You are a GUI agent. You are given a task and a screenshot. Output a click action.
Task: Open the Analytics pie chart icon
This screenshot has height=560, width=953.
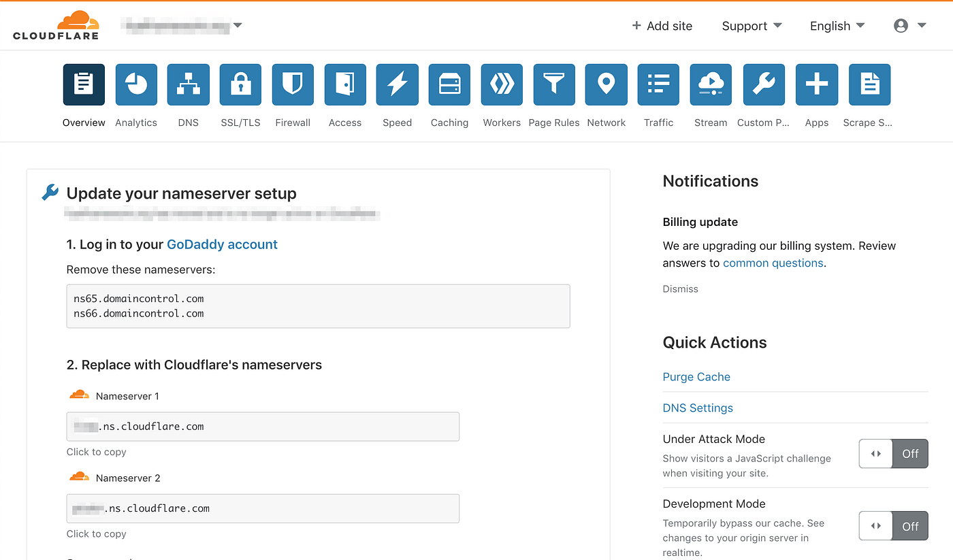point(136,84)
